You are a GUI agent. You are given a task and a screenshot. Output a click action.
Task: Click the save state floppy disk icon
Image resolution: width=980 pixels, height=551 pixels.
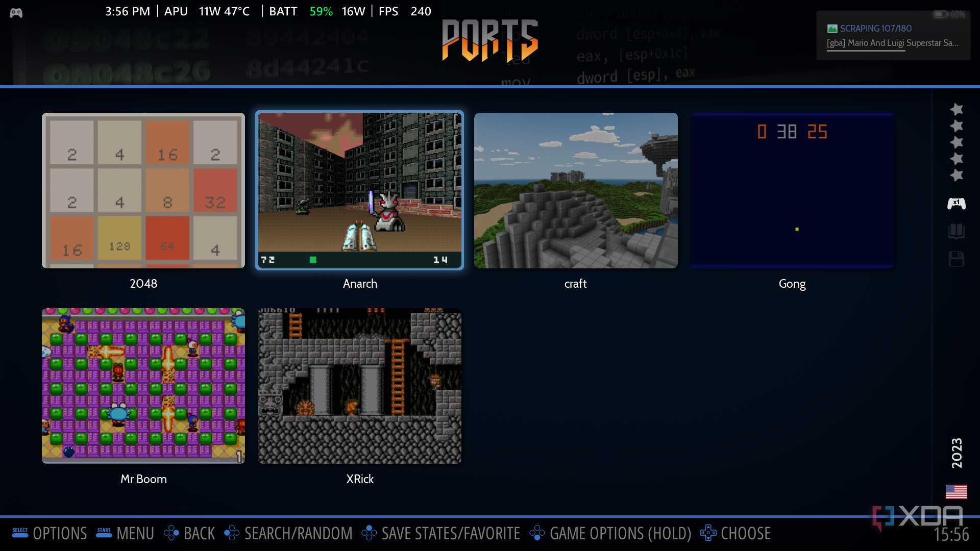tap(956, 259)
